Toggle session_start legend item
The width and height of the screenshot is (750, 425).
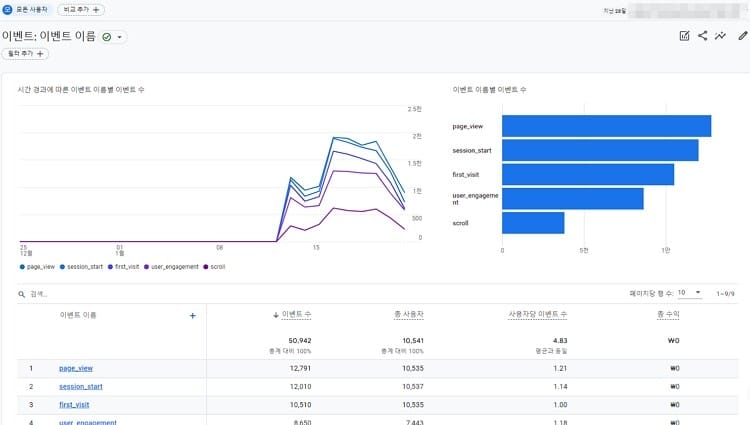(x=81, y=267)
